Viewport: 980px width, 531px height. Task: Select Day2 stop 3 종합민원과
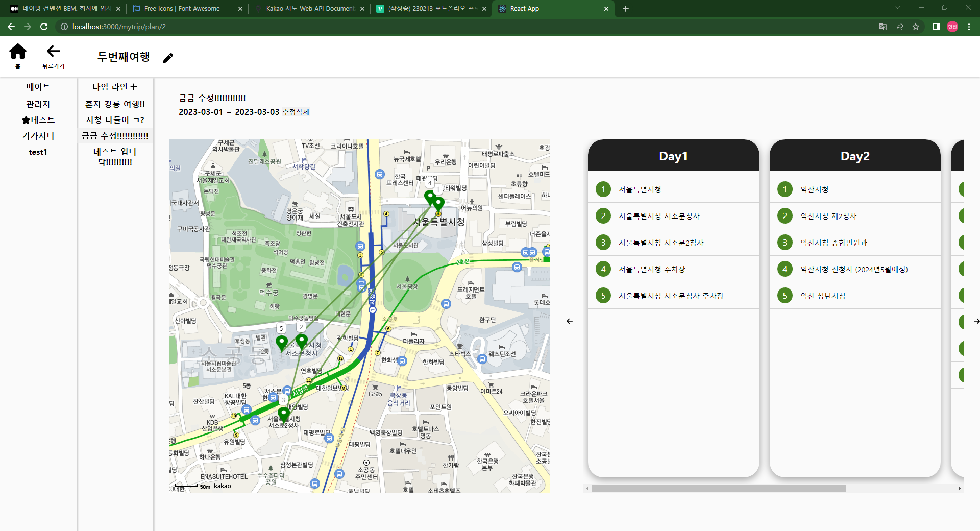click(855, 243)
